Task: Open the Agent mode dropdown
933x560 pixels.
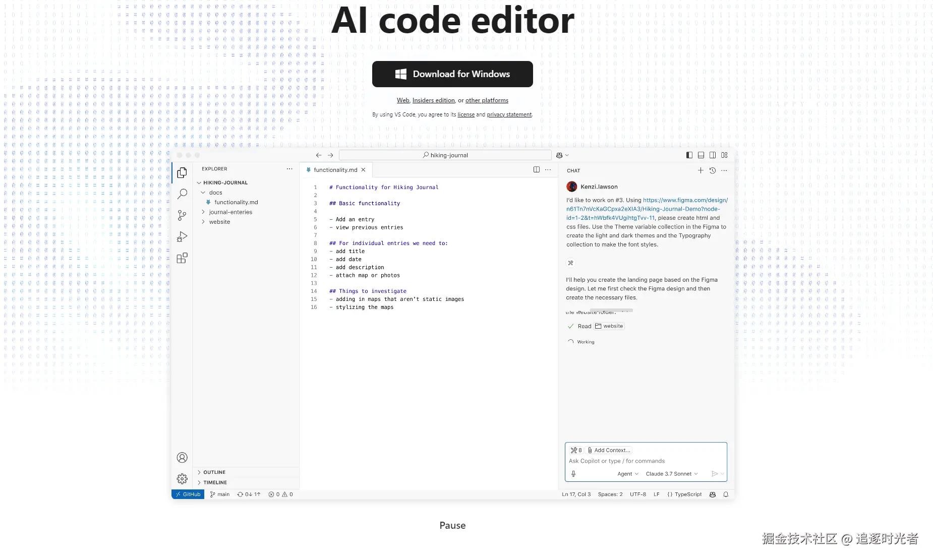Action: coord(628,474)
